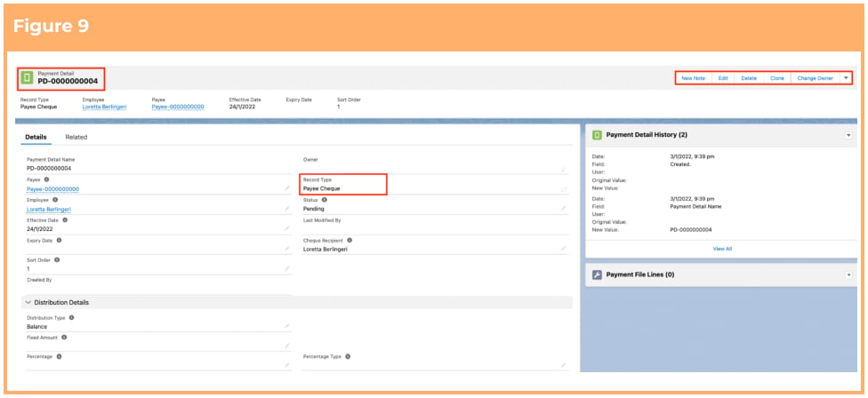
Task: Click the Edit button
Action: click(x=723, y=78)
